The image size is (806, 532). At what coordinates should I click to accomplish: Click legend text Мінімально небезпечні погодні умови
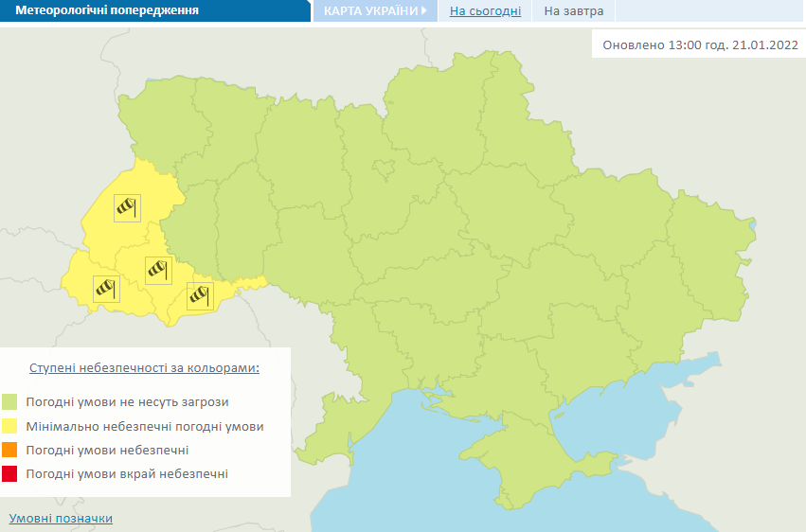[x=145, y=426]
